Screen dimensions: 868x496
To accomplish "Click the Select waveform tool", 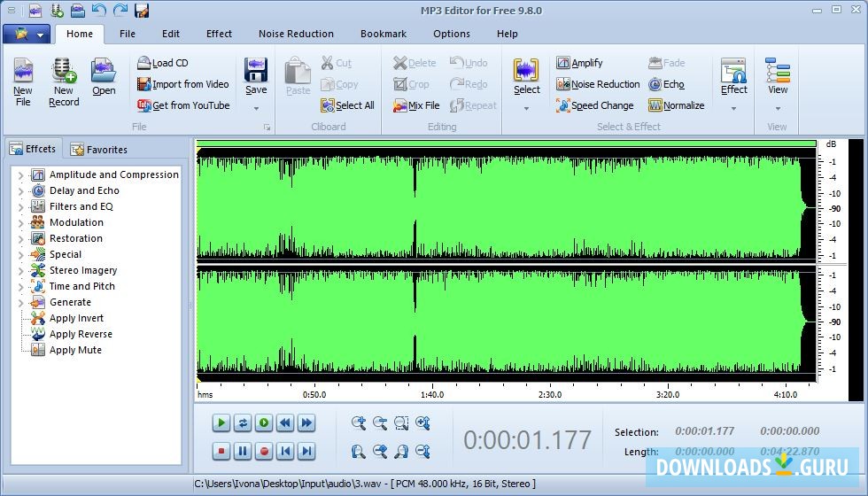I will coord(526,76).
